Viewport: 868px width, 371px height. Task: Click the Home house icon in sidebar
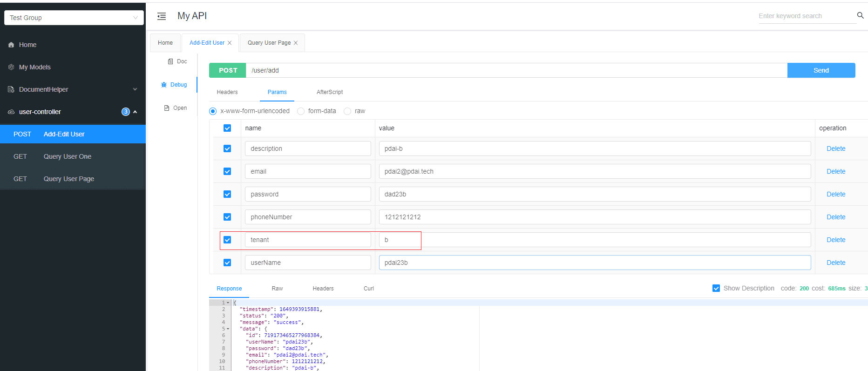click(x=11, y=45)
